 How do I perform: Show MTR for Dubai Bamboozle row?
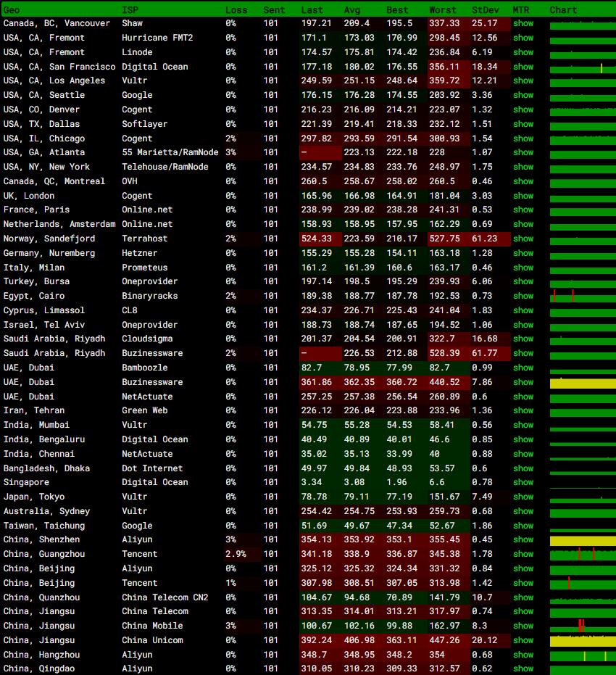523,368
